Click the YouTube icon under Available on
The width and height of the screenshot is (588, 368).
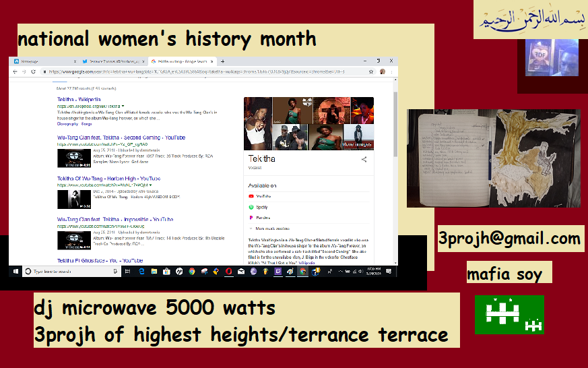coord(251,196)
